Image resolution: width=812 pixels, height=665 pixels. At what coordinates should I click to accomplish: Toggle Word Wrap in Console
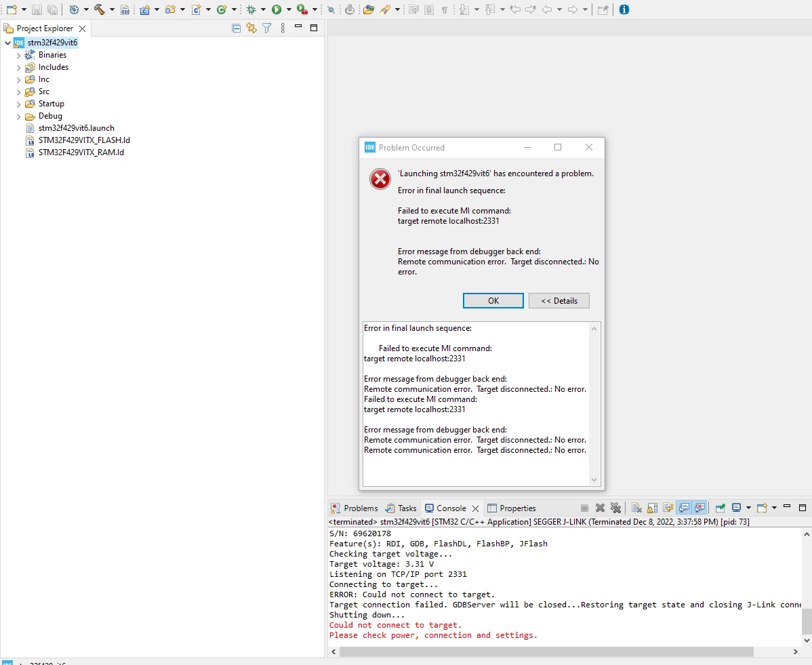click(668, 508)
